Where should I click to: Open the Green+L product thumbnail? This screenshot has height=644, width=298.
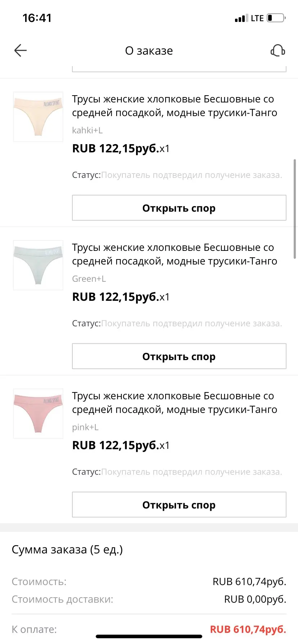pyautogui.click(x=38, y=265)
